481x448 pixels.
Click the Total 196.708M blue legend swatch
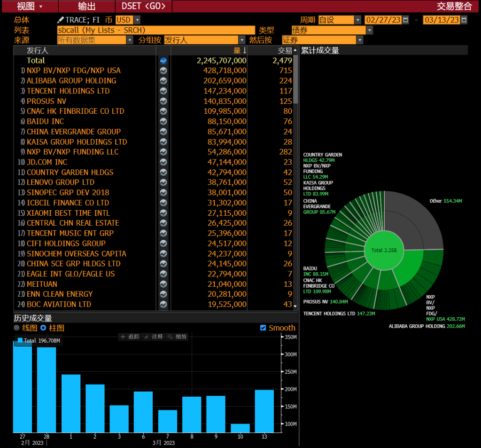20,340
